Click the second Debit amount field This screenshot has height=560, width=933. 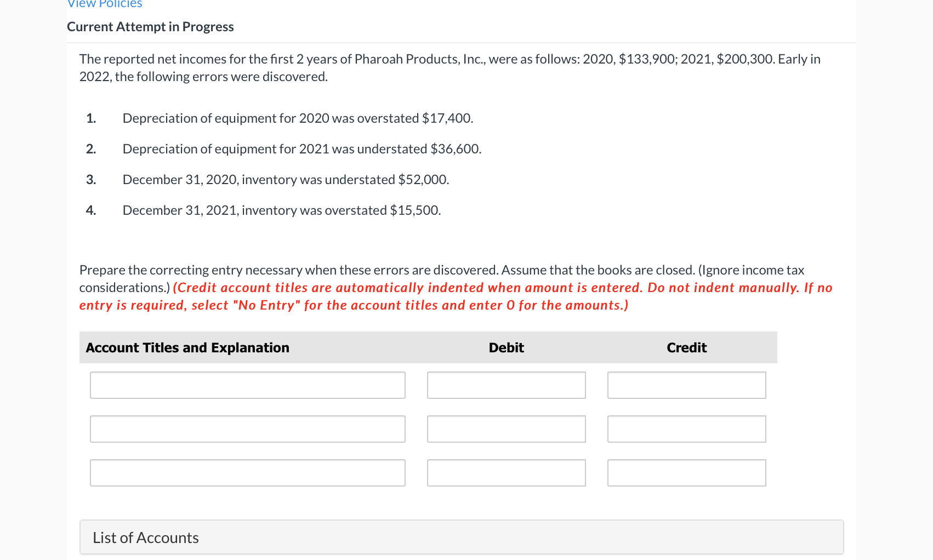point(505,428)
